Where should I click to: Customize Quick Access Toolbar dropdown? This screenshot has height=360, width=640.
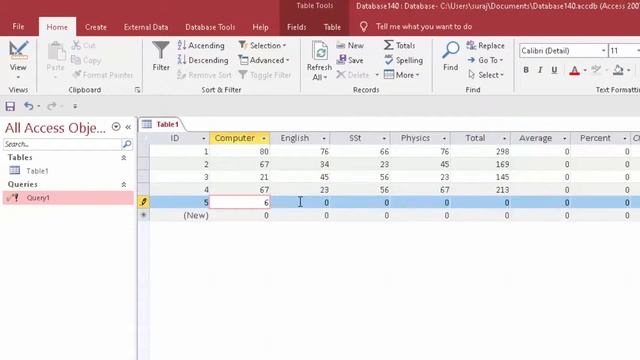click(x=75, y=107)
